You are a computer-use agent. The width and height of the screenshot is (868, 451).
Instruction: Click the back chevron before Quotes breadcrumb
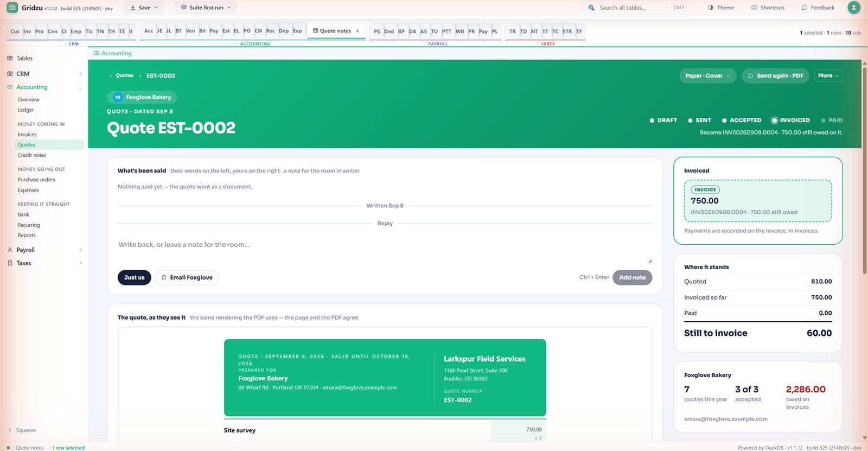pos(111,75)
